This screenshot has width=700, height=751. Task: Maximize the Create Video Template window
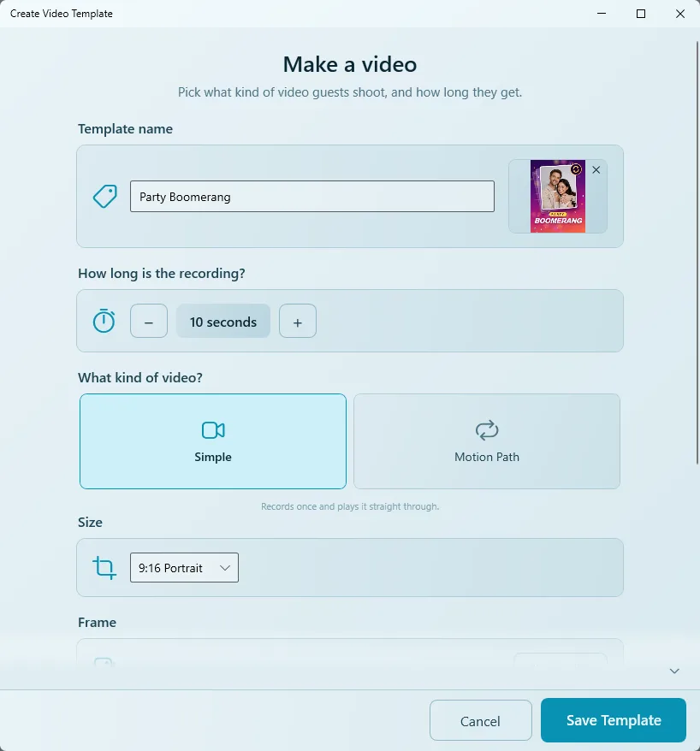click(641, 14)
